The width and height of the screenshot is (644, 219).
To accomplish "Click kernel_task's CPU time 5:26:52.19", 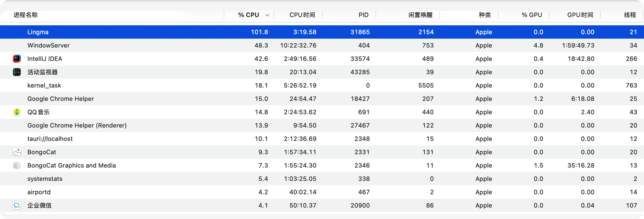I will [300, 85].
